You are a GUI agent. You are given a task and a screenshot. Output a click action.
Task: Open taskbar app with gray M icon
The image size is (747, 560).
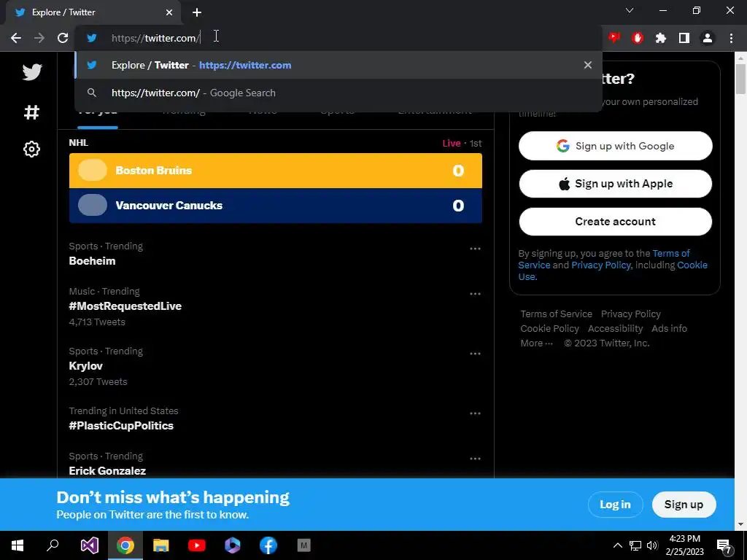[x=304, y=545]
